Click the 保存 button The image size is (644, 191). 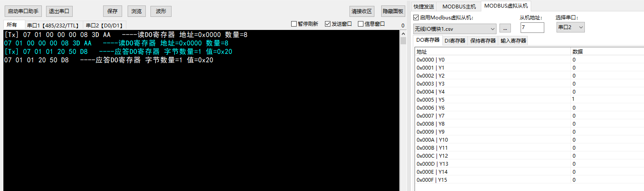tap(112, 11)
